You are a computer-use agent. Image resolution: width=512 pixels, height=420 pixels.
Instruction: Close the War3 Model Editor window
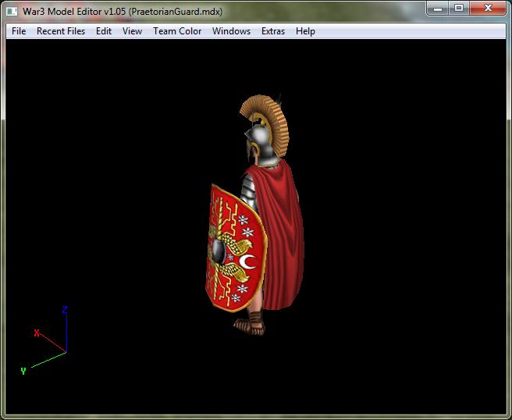pos(488,9)
